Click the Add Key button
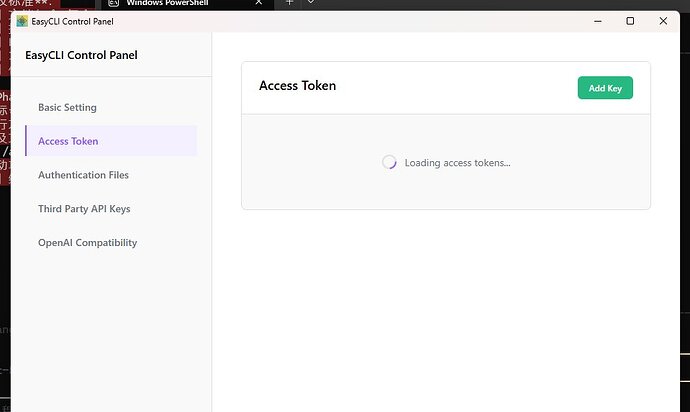The width and height of the screenshot is (690, 412). [x=605, y=88]
